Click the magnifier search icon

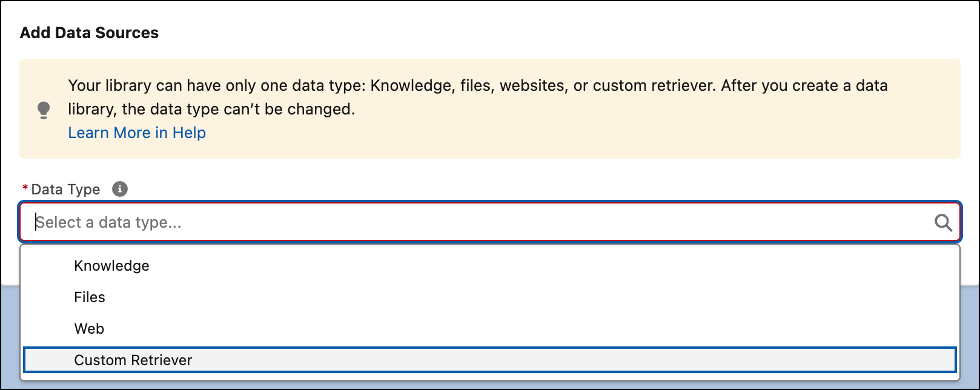click(x=943, y=223)
